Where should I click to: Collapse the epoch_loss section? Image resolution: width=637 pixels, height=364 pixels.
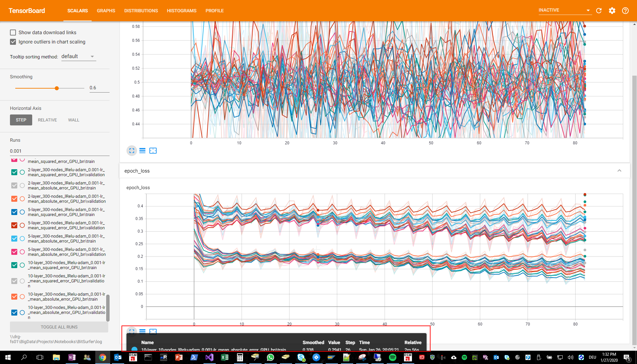(619, 171)
